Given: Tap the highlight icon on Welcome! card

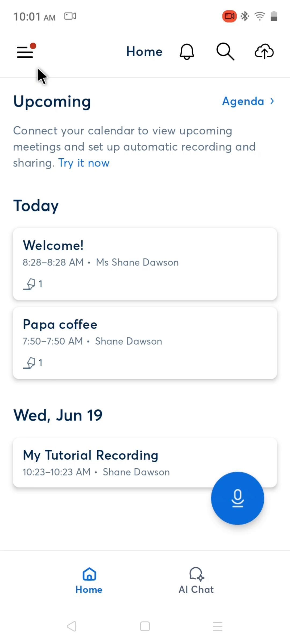Looking at the screenshot, I should (x=29, y=284).
